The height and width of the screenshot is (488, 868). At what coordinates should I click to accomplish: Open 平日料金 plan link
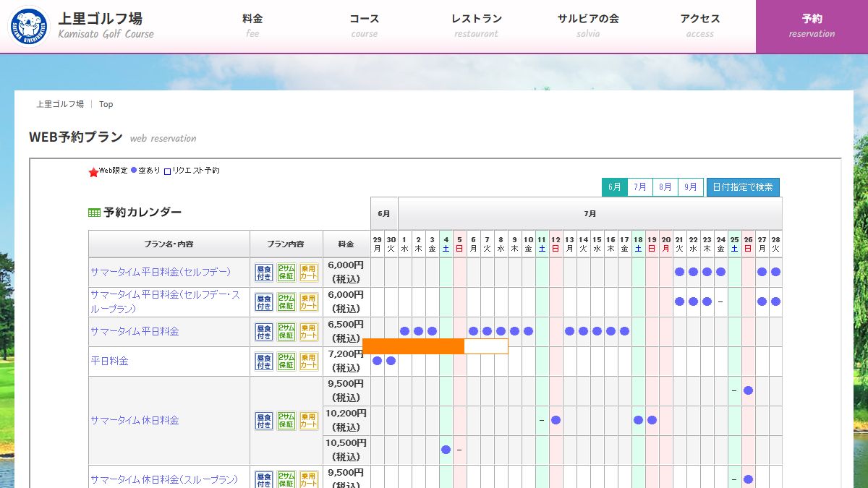point(109,361)
